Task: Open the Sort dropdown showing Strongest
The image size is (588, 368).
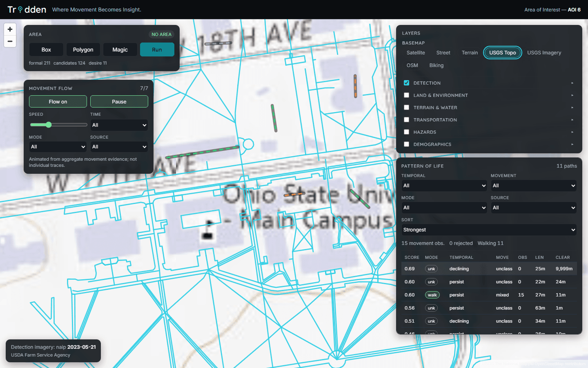Action: click(489, 230)
